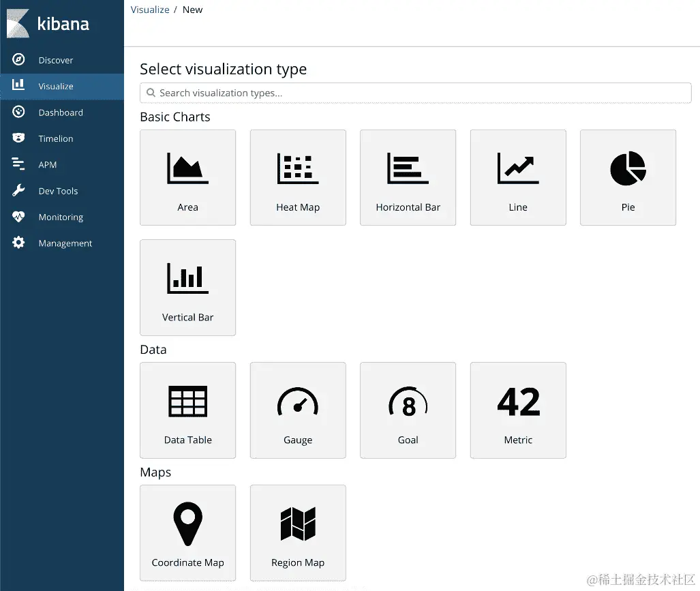Select the Vertical Bar chart icon

point(187,278)
